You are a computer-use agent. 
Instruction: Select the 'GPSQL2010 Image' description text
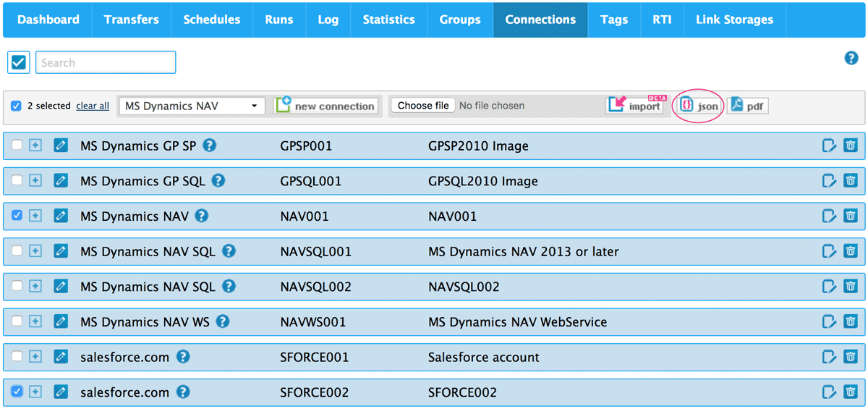[483, 181]
